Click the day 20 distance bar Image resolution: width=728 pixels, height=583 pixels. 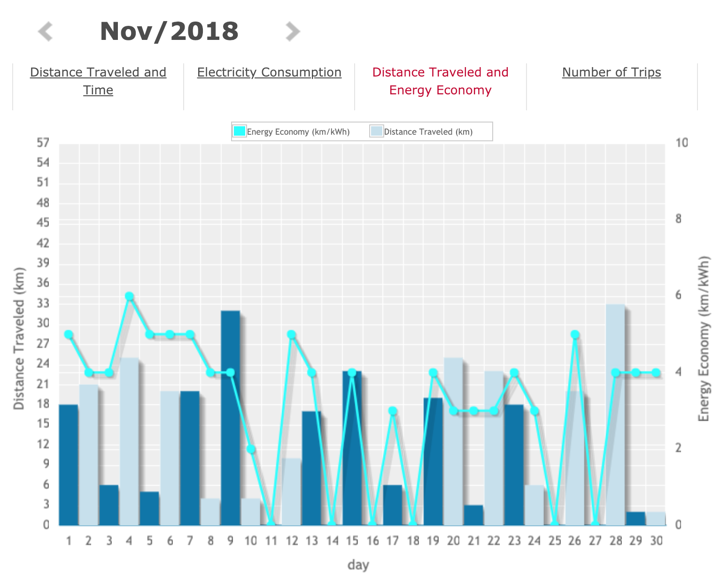tap(453, 441)
